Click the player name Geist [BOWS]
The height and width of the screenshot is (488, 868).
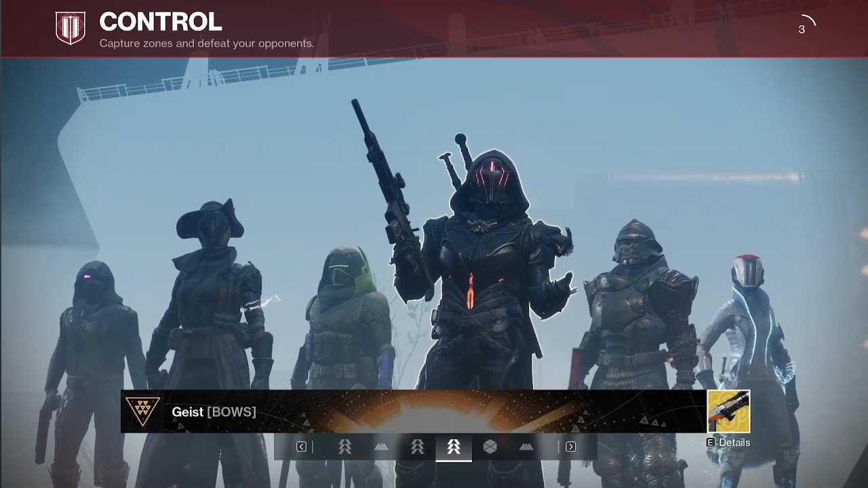click(x=214, y=412)
